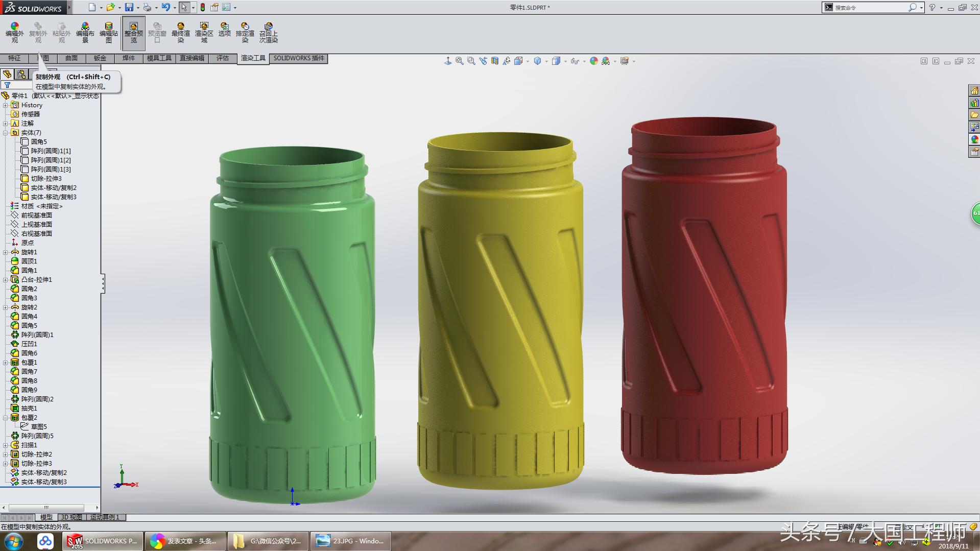
Task: Toggle the FeatureManager filter funnel
Action: click(7, 85)
